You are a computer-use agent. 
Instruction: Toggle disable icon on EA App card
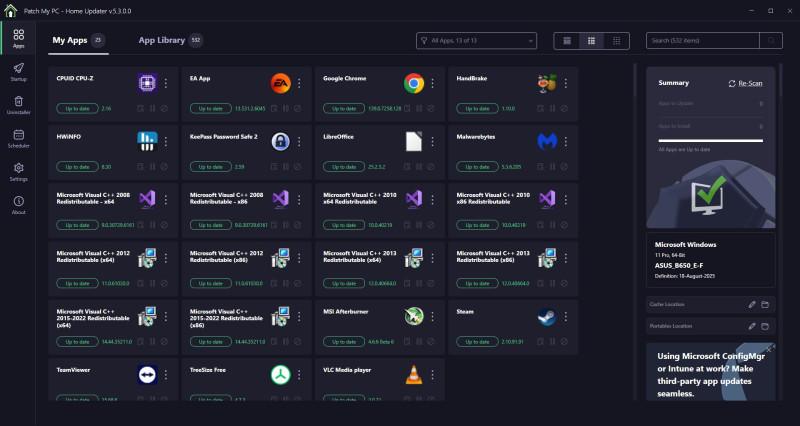pyautogui.click(x=297, y=109)
